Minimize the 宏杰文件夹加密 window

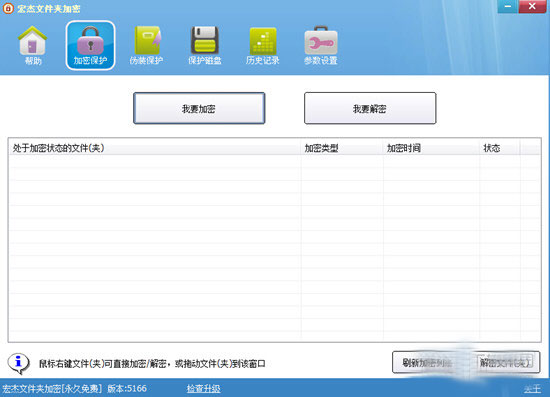tap(507, 6)
